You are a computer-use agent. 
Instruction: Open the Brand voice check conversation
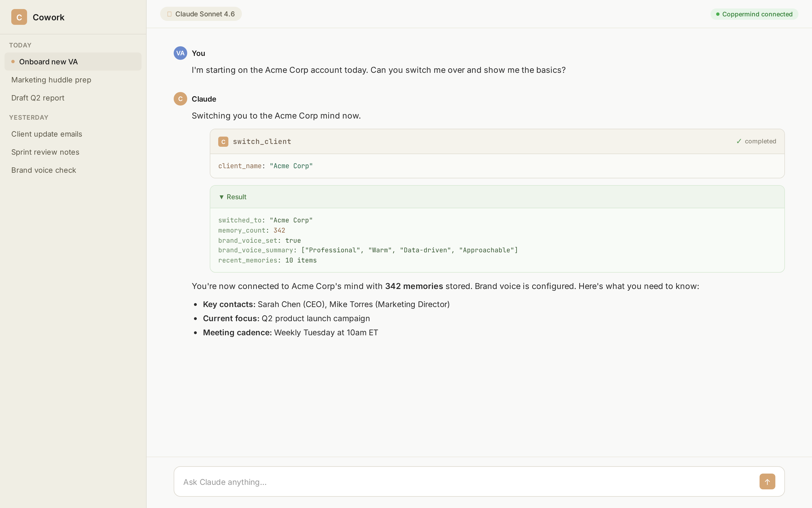73,170
